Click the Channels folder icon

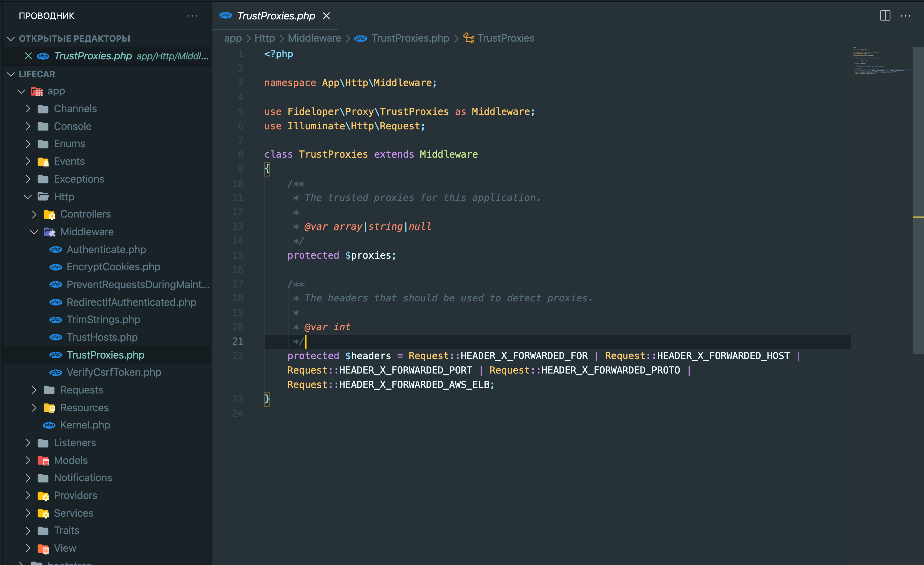coord(43,109)
